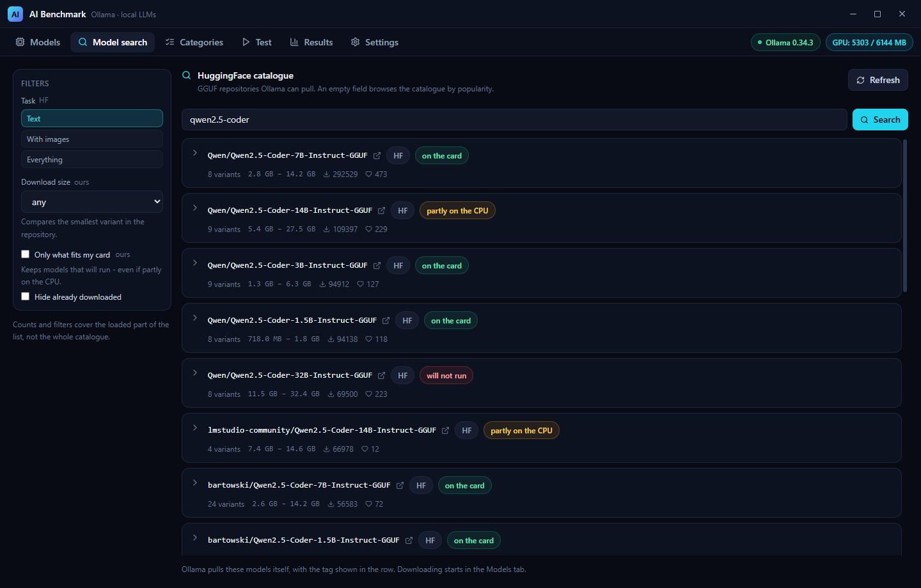Select the With images task filter
This screenshot has height=588, width=921.
point(92,139)
